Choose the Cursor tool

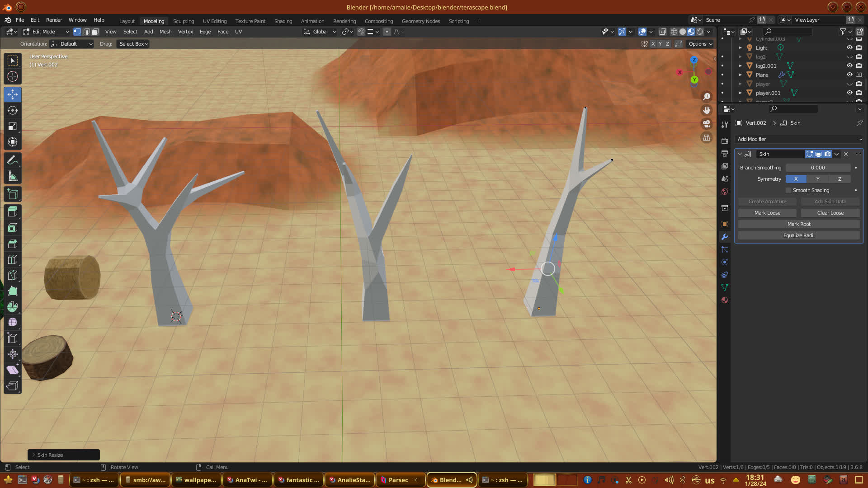[x=13, y=76]
